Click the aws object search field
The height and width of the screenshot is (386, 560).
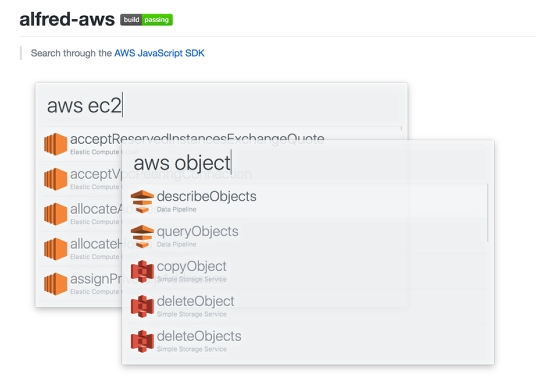pos(308,163)
